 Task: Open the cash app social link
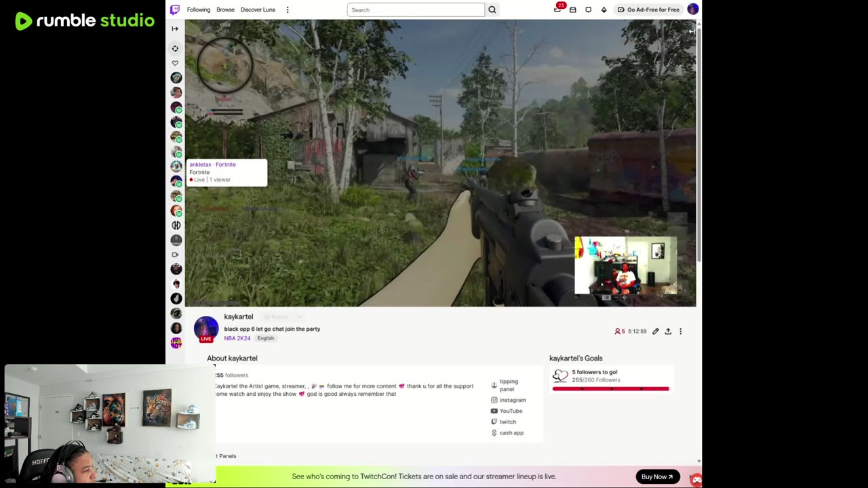tap(507, 432)
